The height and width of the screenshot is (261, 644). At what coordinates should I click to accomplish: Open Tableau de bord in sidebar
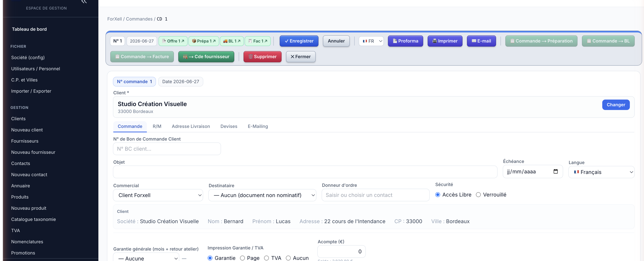coord(29,29)
